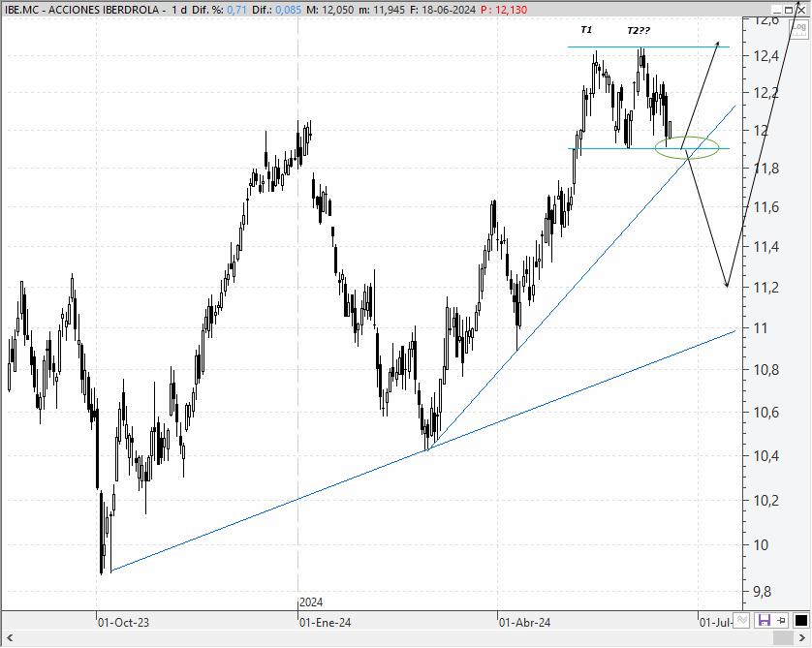Click the 'Dif.: 0,085' value
Screen dimensions: 812x648
coord(276,10)
